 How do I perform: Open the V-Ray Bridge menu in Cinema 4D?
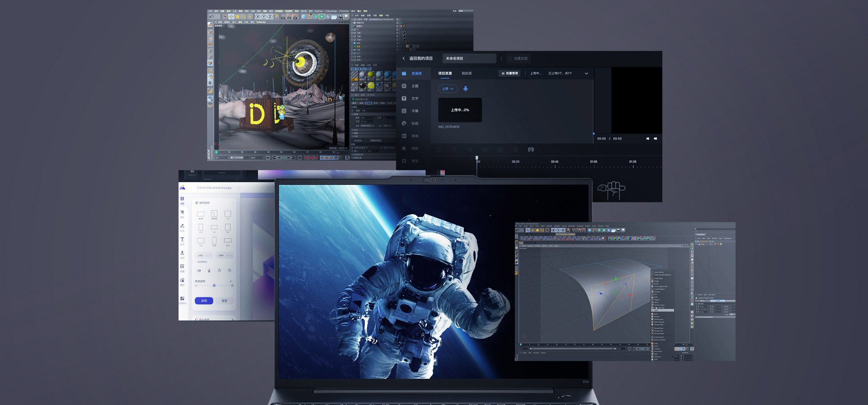click(x=331, y=11)
